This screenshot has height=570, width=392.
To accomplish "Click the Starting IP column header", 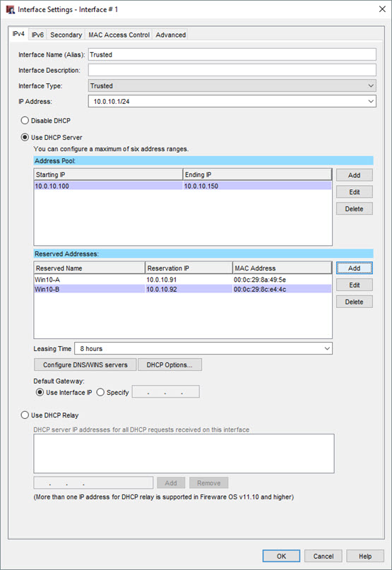I will tap(108, 175).
